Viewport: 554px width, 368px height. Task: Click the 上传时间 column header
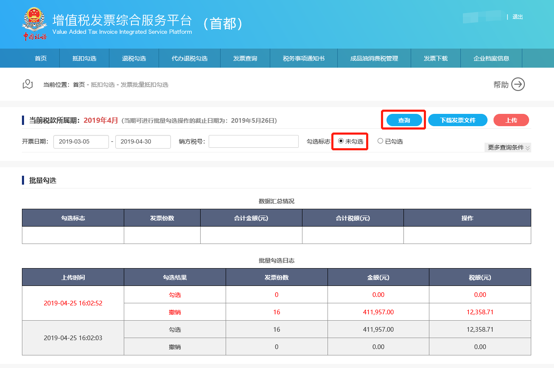coord(73,277)
